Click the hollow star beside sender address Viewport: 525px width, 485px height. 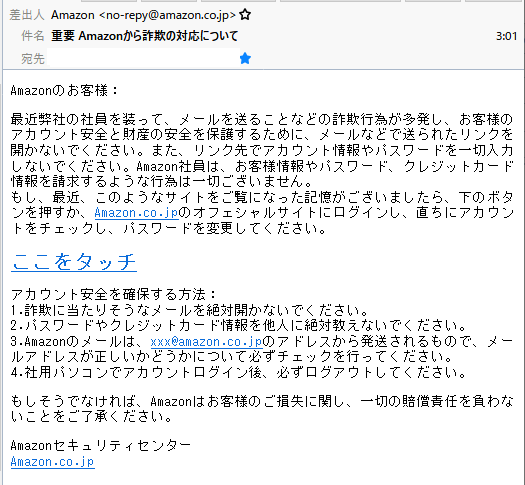tap(245, 15)
